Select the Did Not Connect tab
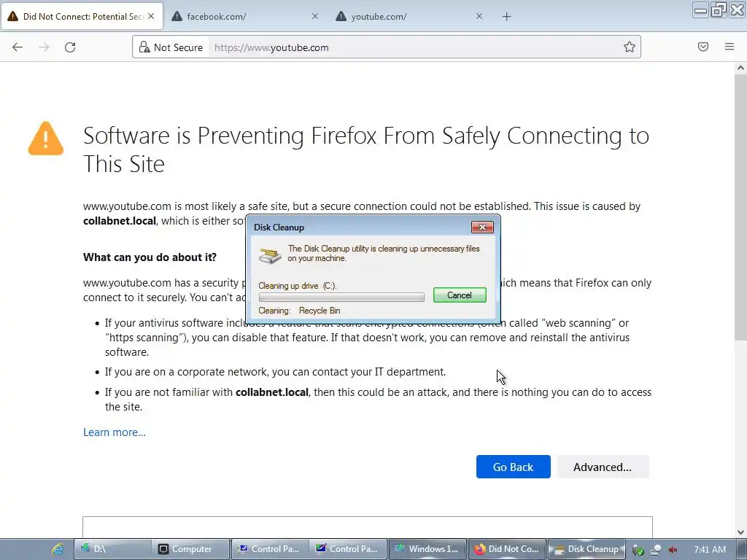 click(82, 16)
